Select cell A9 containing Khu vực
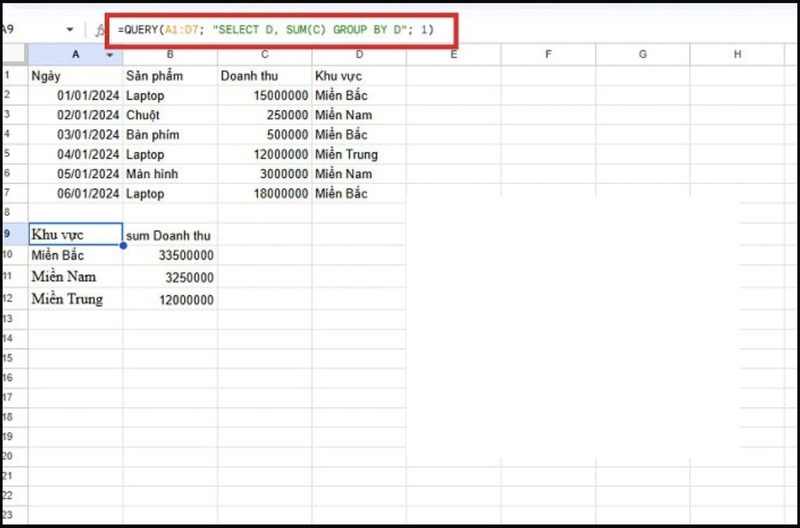 pos(75,234)
